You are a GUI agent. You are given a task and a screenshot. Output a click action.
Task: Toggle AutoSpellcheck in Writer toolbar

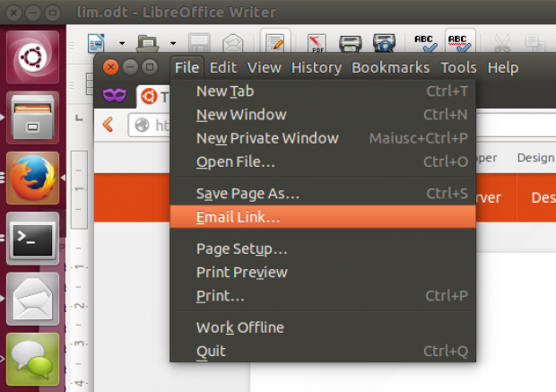pos(459,42)
